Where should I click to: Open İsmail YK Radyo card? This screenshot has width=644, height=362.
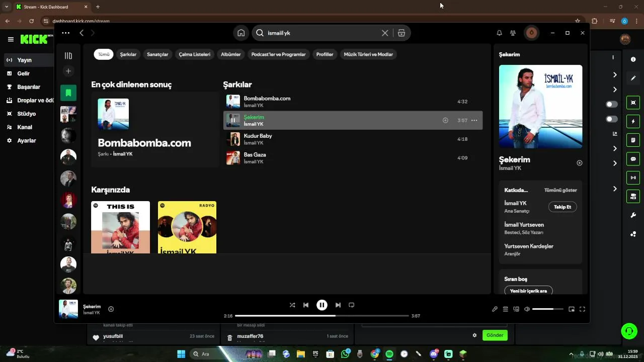187,227
